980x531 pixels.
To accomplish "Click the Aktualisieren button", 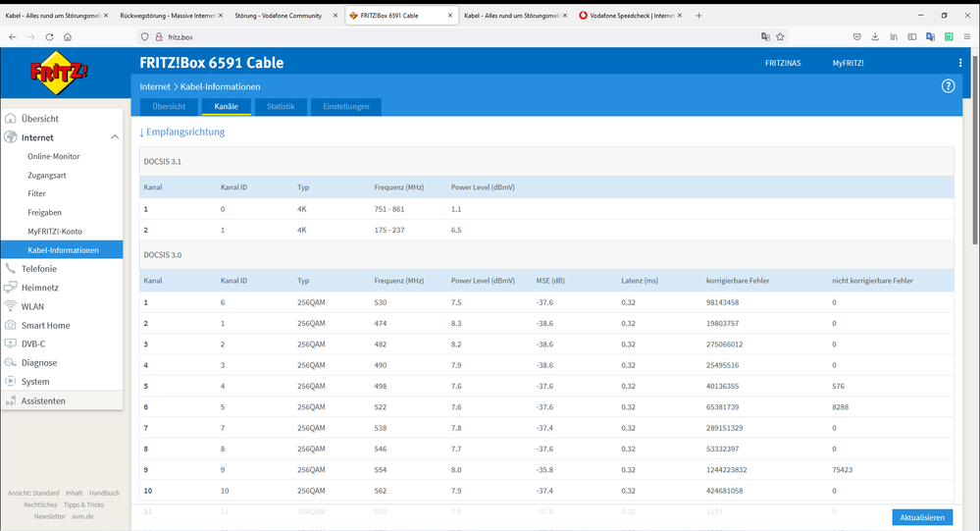I will point(922,517).
